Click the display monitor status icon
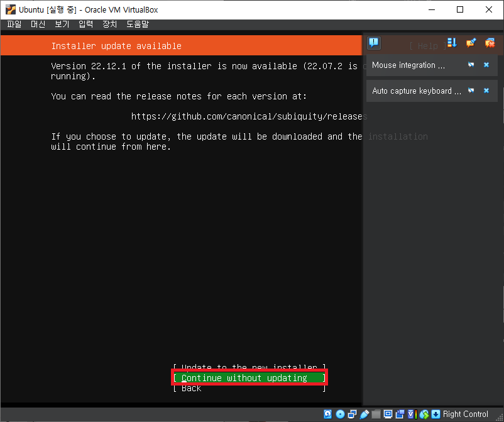 pyautogui.click(x=388, y=414)
